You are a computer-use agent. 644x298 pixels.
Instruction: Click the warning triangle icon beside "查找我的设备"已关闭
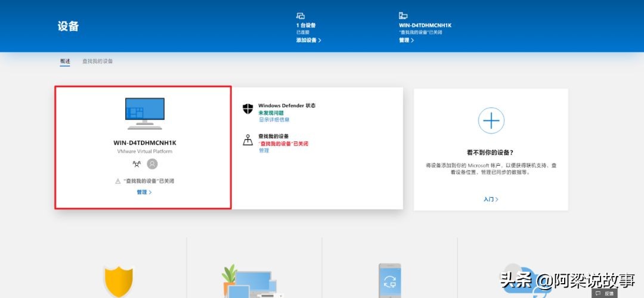(118, 181)
